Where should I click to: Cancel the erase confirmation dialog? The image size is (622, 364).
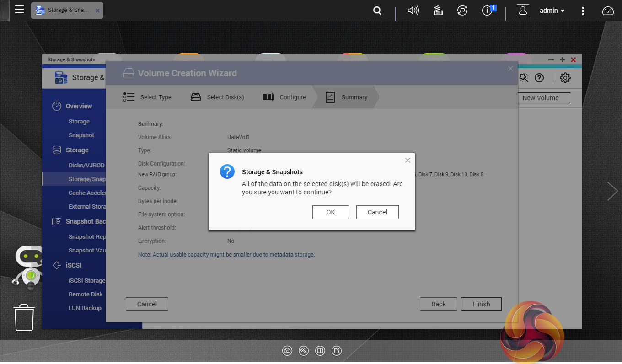(x=377, y=212)
